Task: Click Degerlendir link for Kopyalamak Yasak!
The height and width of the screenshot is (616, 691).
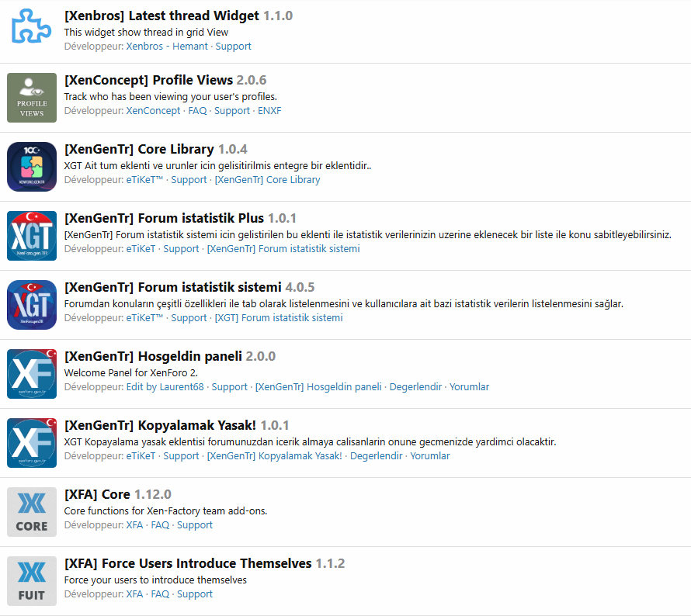Action: pyautogui.click(x=377, y=456)
